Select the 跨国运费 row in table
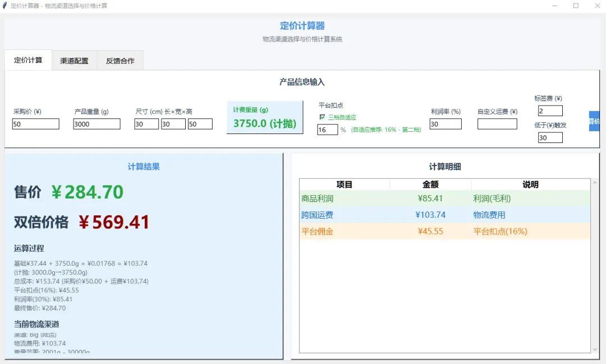This screenshot has height=364, width=606. (445, 215)
